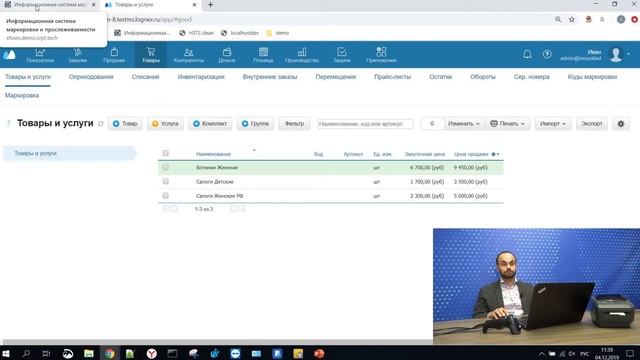Click the Фильтр button
This screenshot has height=360, width=640.
click(x=294, y=124)
